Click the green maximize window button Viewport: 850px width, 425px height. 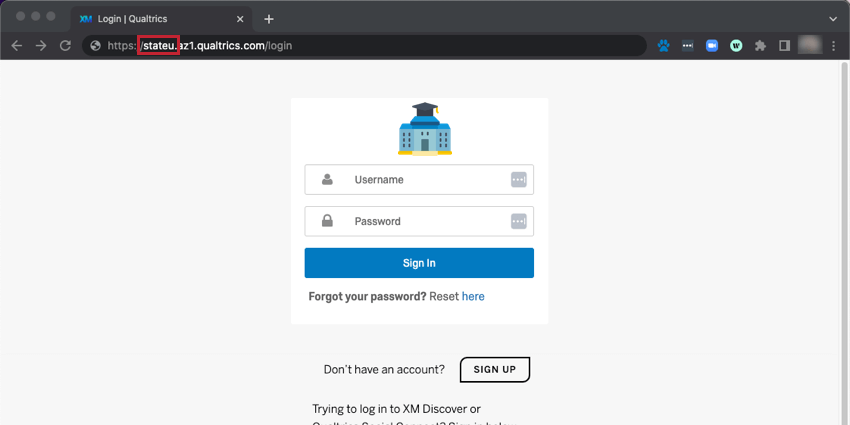click(51, 16)
